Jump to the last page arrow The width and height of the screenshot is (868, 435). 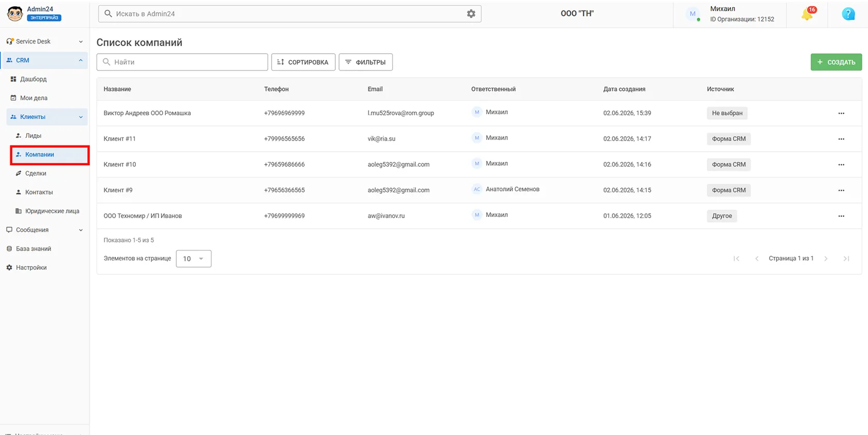pos(846,258)
